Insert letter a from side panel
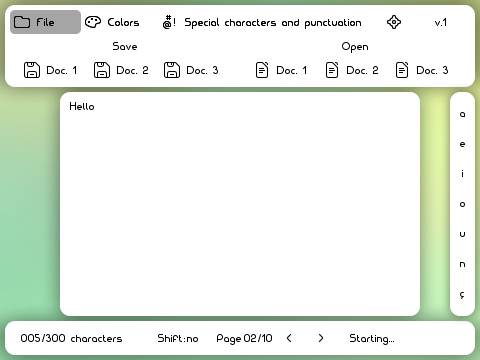Viewport: 480px width, 360px height. pos(462,114)
